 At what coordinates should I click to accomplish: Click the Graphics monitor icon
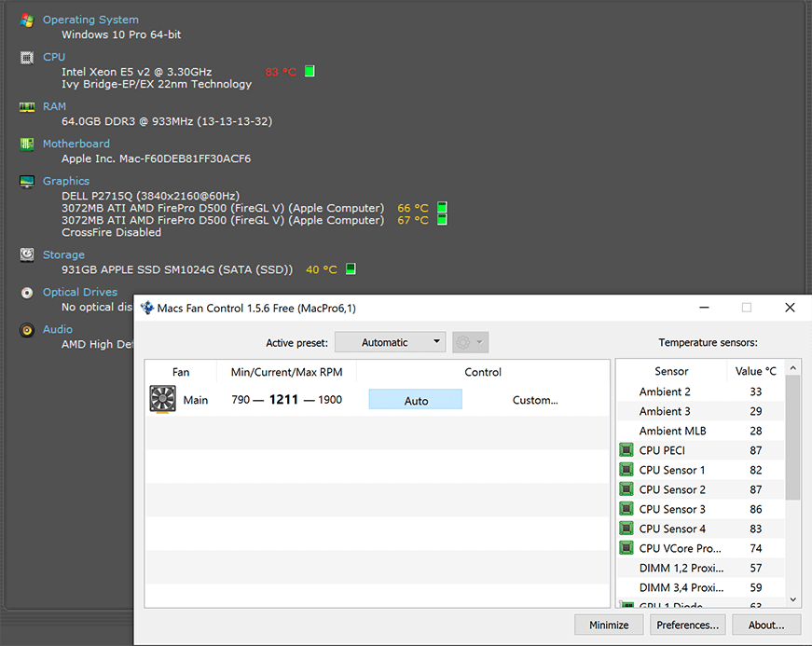(27, 182)
